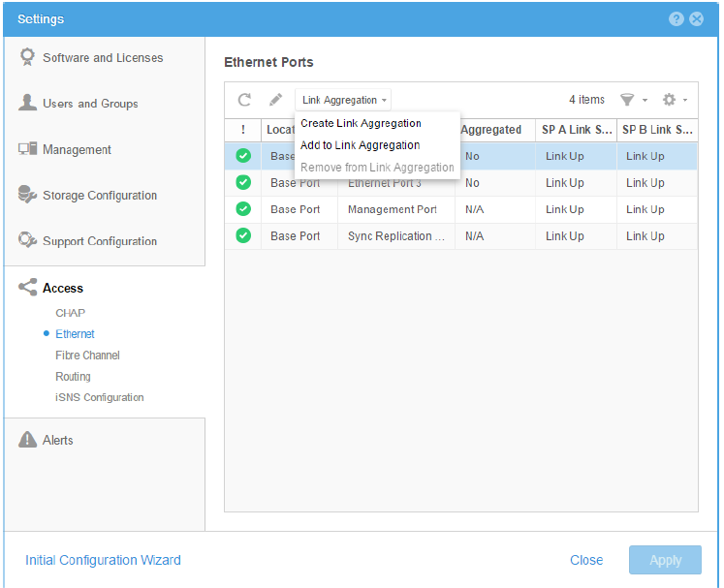Choose Add to Link Aggregation
The height and width of the screenshot is (588, 724).
(360, 145)
